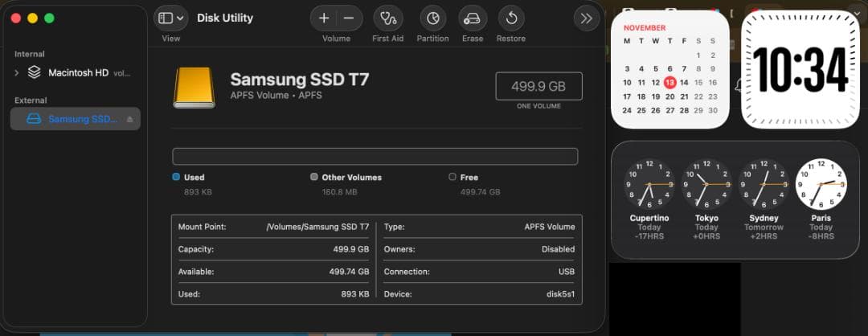Click the APFS Volume • APFS subtitle
Image resolution: width=868 pixels, height=336 pixels.
click(x=276, y=96)
